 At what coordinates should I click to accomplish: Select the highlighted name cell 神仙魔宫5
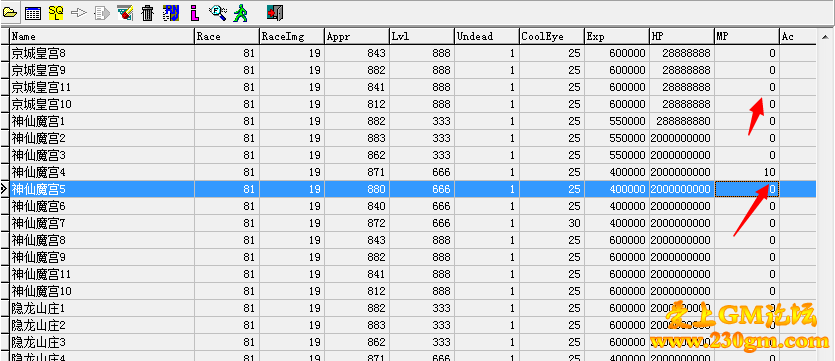click(x=102, y=189)
